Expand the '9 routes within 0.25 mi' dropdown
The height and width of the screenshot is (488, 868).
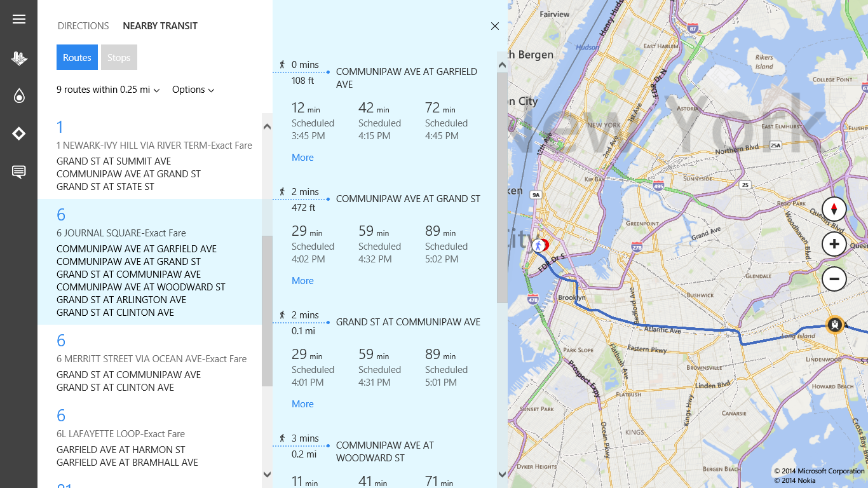tap(108, 90)
